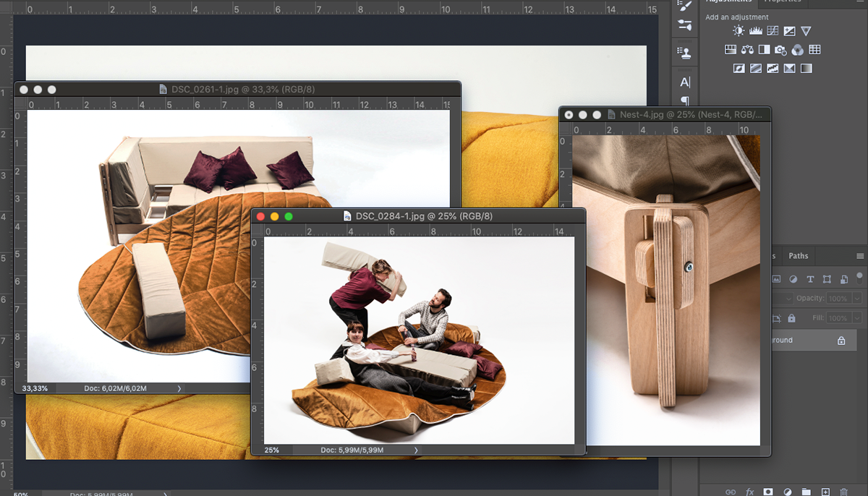The image size is (868, 496).
Task: Open the Layers panel flyout menu
Action: 860,256
